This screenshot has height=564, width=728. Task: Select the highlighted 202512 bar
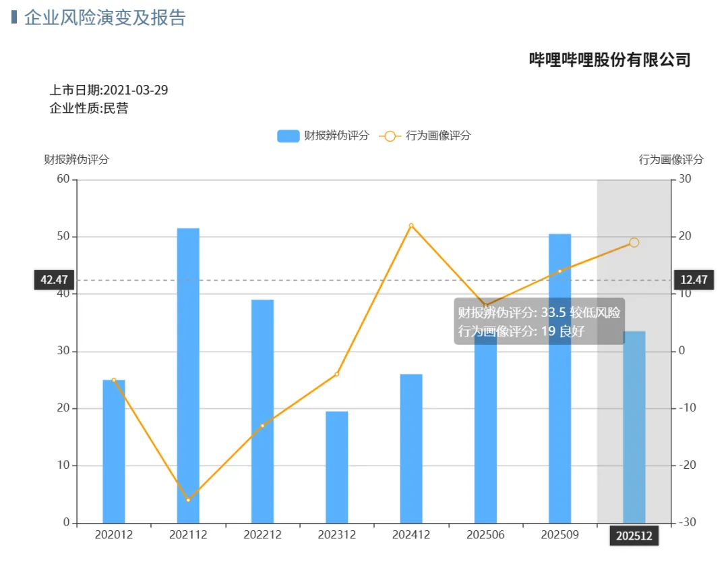click(634, 427)
